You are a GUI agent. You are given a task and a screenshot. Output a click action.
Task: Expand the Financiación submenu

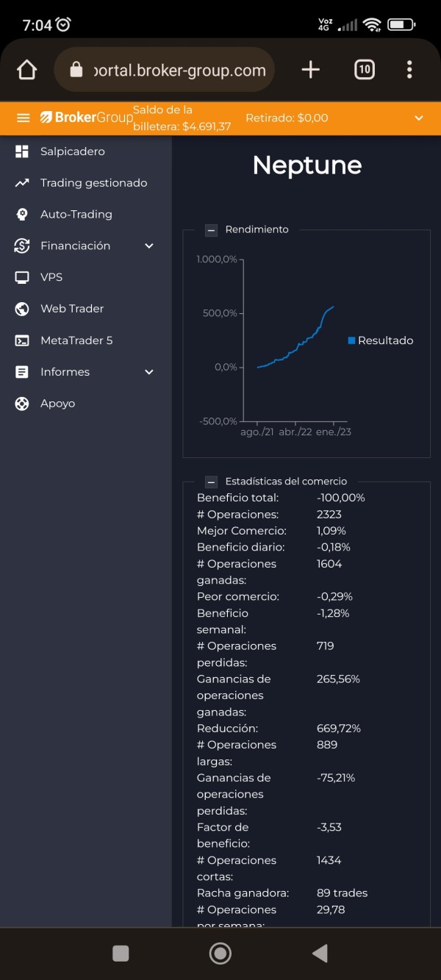click(x=149, y=246)
